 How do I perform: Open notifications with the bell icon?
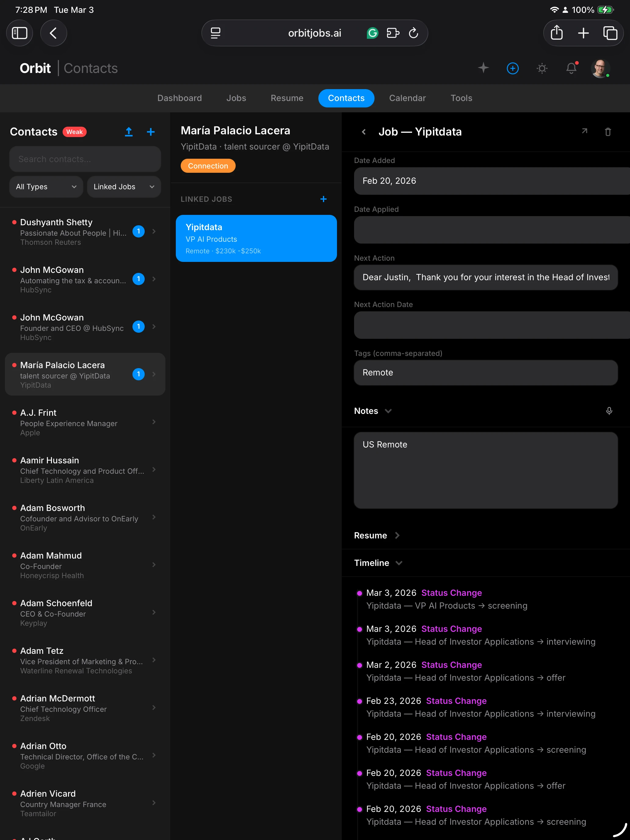click(571, 68)
